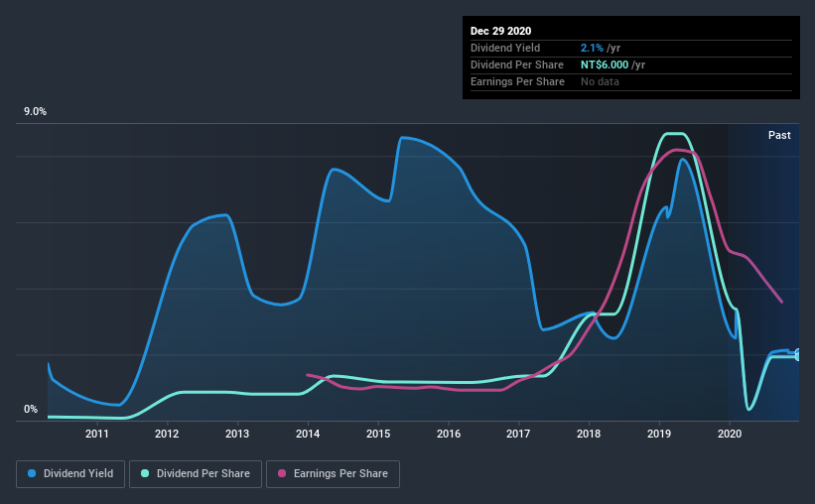Click the NT$6.000 dividend per share value

605,64
